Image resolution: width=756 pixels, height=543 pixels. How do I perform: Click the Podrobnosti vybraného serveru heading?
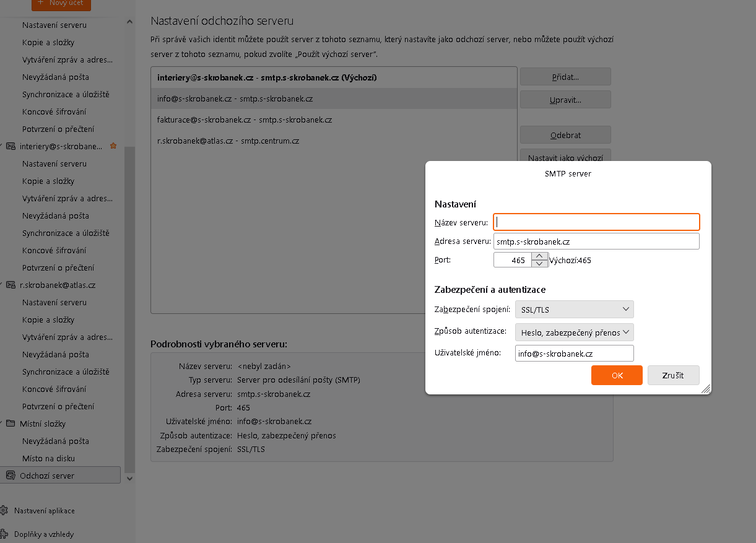(219, 344)
